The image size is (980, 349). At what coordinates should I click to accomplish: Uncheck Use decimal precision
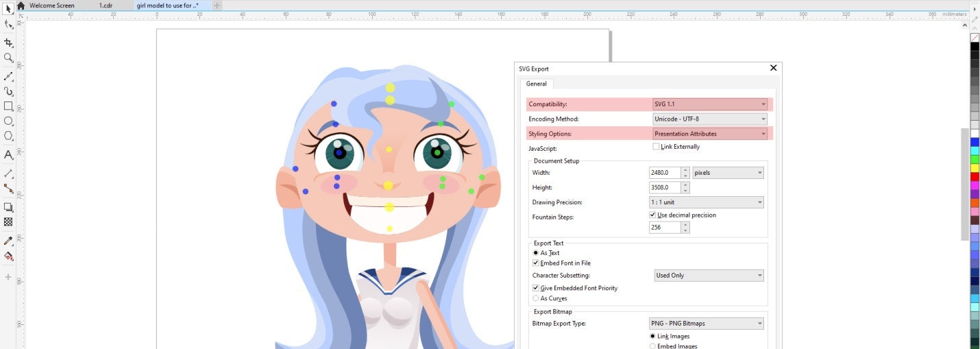point(652,215)
